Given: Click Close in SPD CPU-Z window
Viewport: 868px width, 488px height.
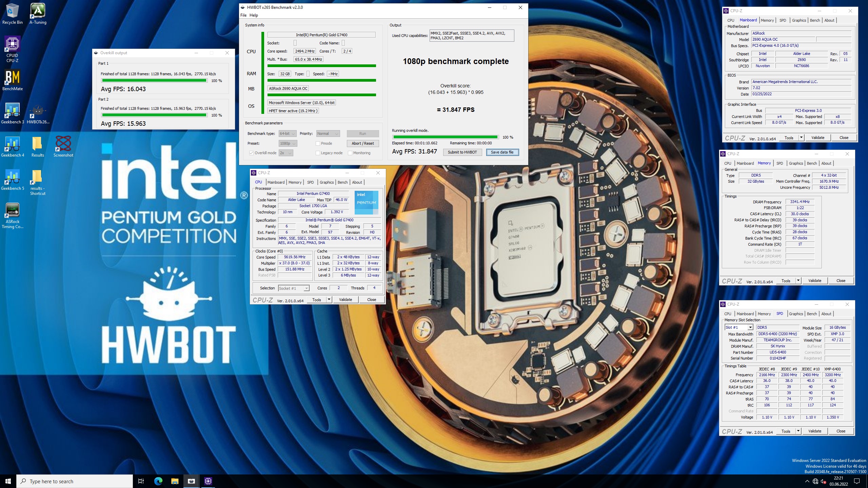Looking at the screenshot, I should [841, 431].
